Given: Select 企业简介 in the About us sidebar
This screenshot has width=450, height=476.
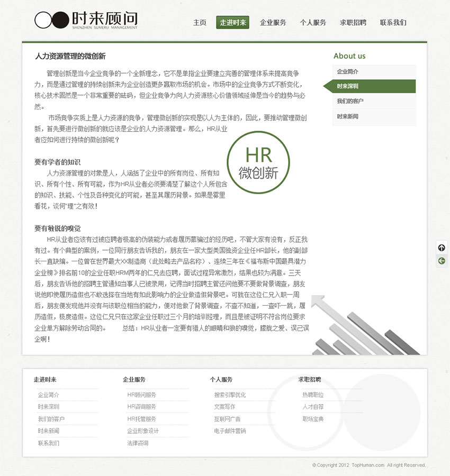Looking at the screenshot, I should pyautogui.click(x=347, y=70).
